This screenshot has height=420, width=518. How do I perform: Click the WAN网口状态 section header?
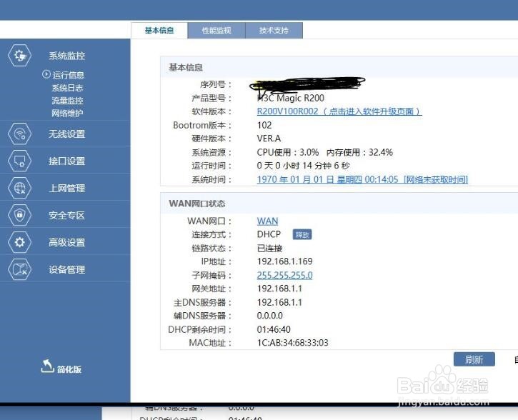pyautogui.click(x=197, y=204)
